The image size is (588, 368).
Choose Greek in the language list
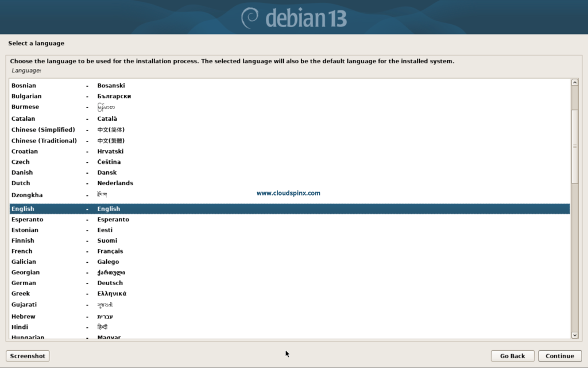pos(57,293)
